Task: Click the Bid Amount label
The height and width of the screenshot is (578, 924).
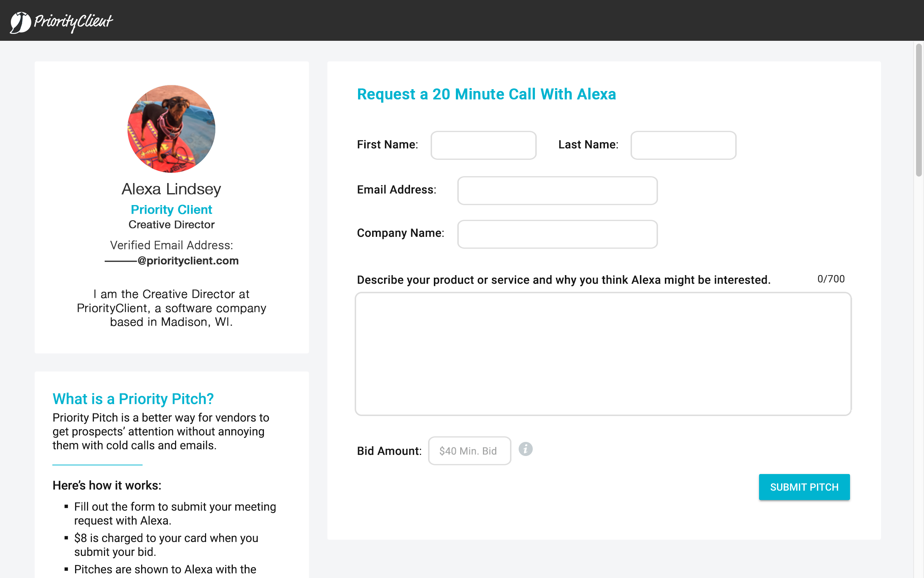Action: [x=389, y=451]
